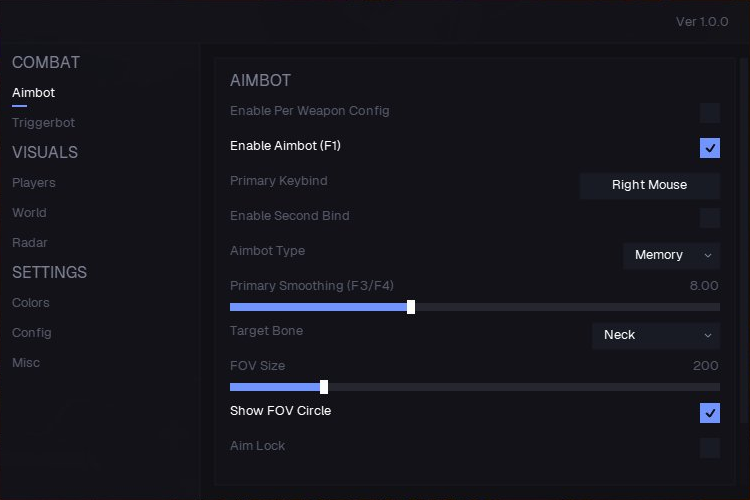Turn on the Aim Lock checkbox
This screenshot has height=500, width=750.
(710, 448)
